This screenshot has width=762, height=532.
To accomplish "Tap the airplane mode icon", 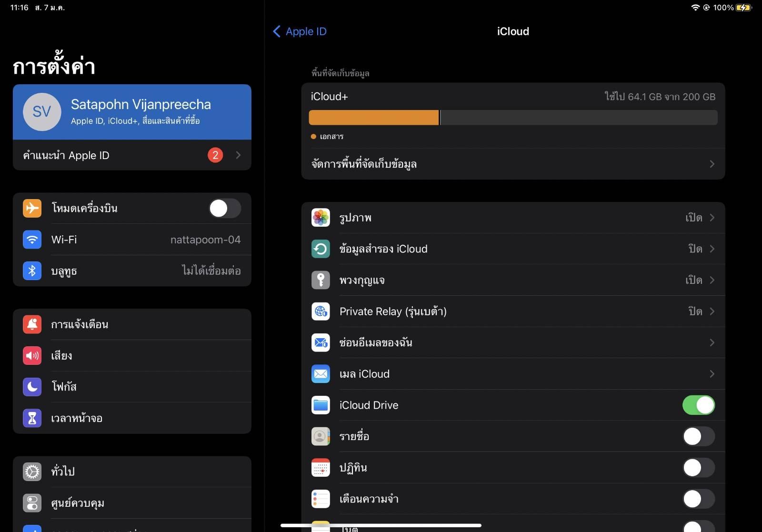I will point(32,208).
